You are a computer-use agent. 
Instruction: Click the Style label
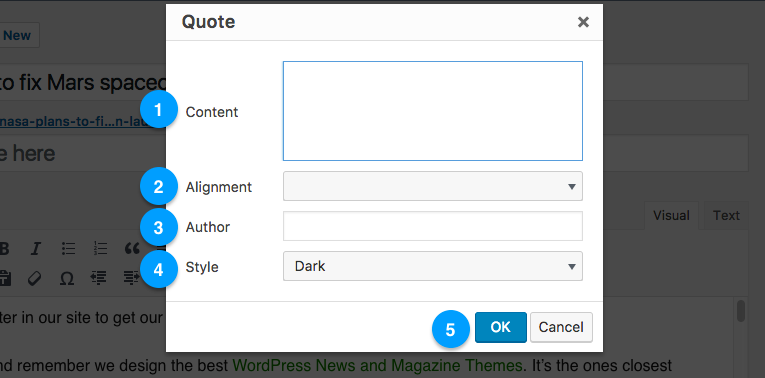202,267
